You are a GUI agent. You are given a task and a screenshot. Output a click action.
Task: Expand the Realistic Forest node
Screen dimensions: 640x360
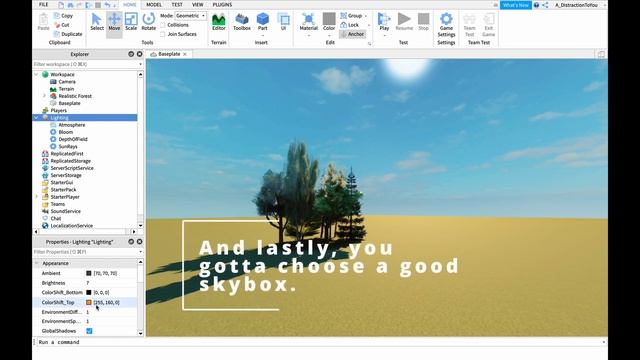[44, 96]
